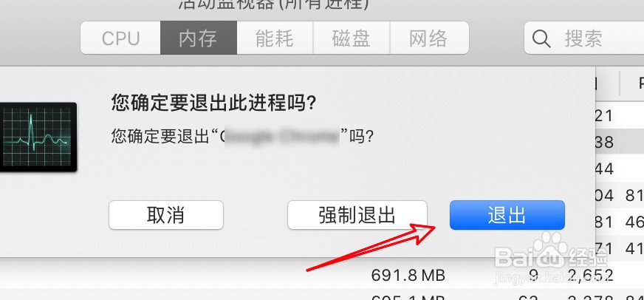
Task: Cancel with the 取消 button
Action: (166, 215)
